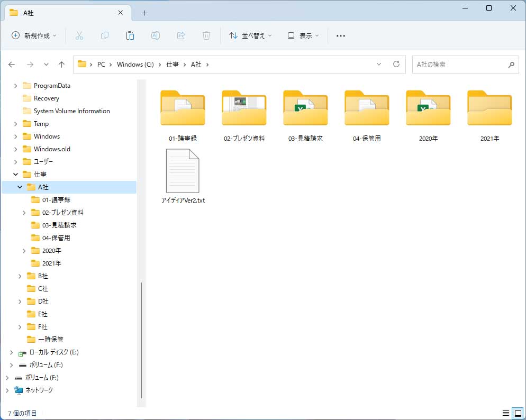This screenshot has height=420, width=526.
Task: Switch to large icons view in status bar
Action: [518, 413]
